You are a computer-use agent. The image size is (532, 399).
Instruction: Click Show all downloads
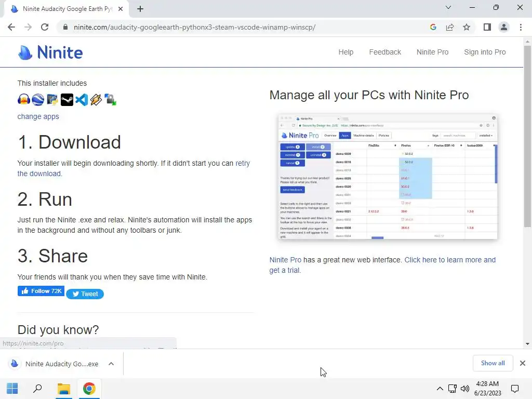coord(493,363)
